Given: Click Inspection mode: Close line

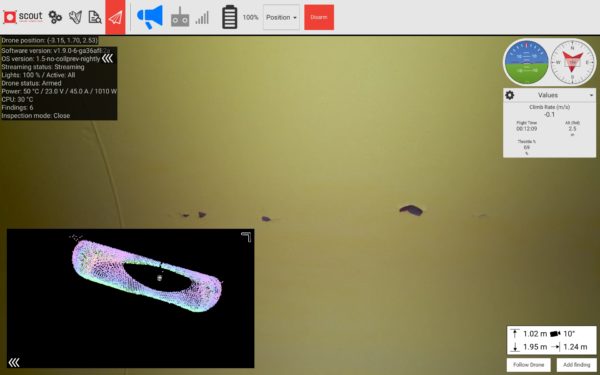Looking at the screenshot, I should [x=36, y=116].
